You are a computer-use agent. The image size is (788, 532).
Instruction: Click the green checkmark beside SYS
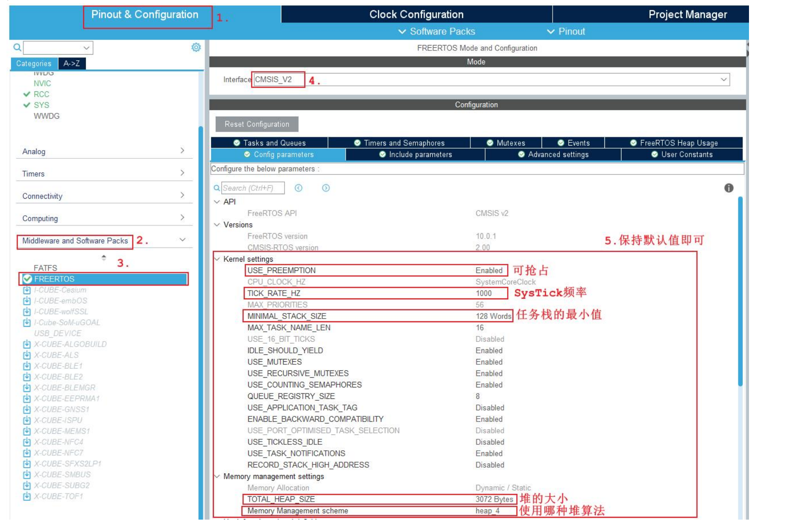[27, 105]
